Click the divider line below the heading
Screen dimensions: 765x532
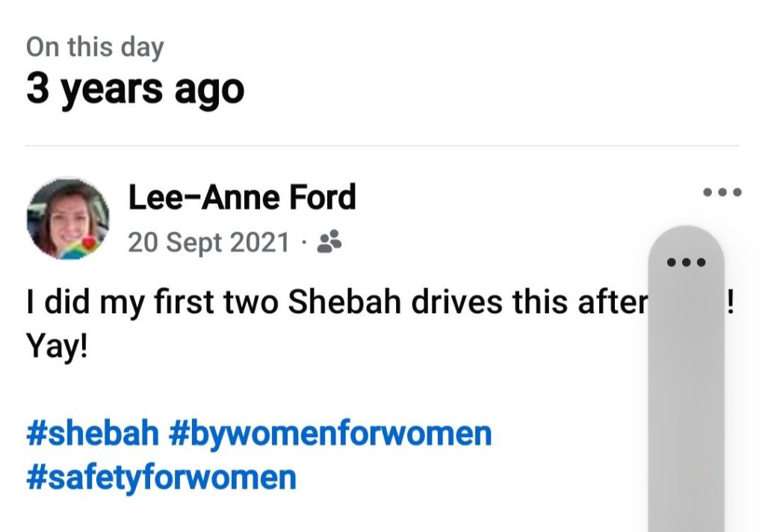[382, 146]
